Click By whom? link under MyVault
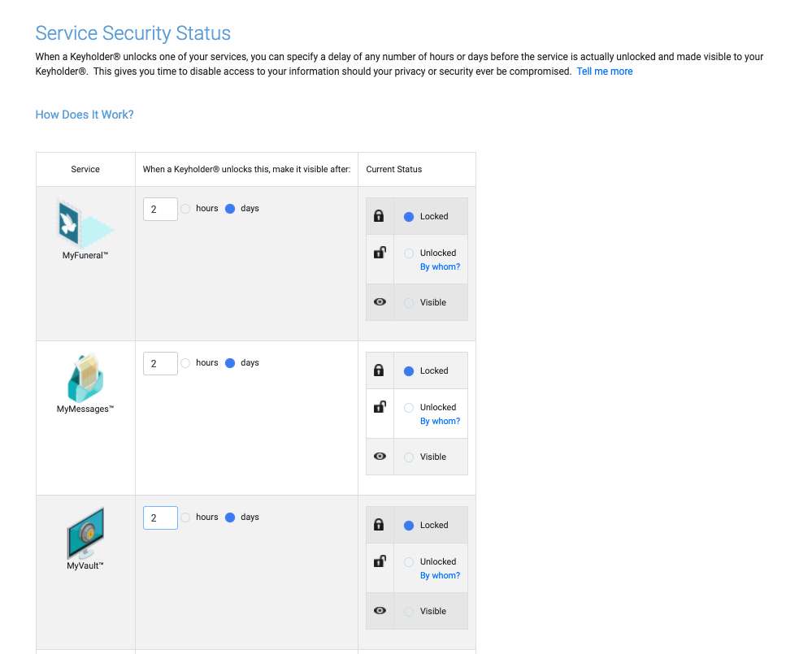The height and width of the screenshot is (654, 812). [440, 575]
